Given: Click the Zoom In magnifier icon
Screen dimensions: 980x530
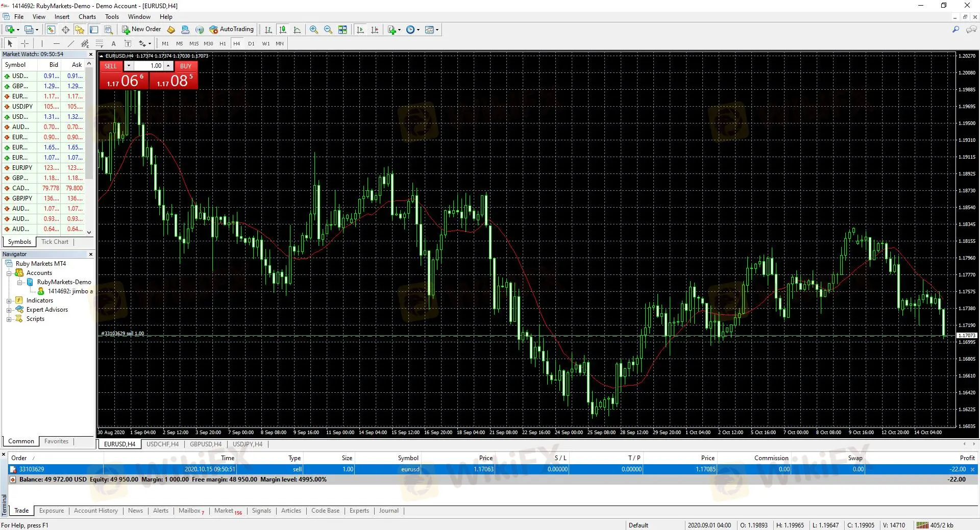Looking at the screenshot, I should coord(313,30).
